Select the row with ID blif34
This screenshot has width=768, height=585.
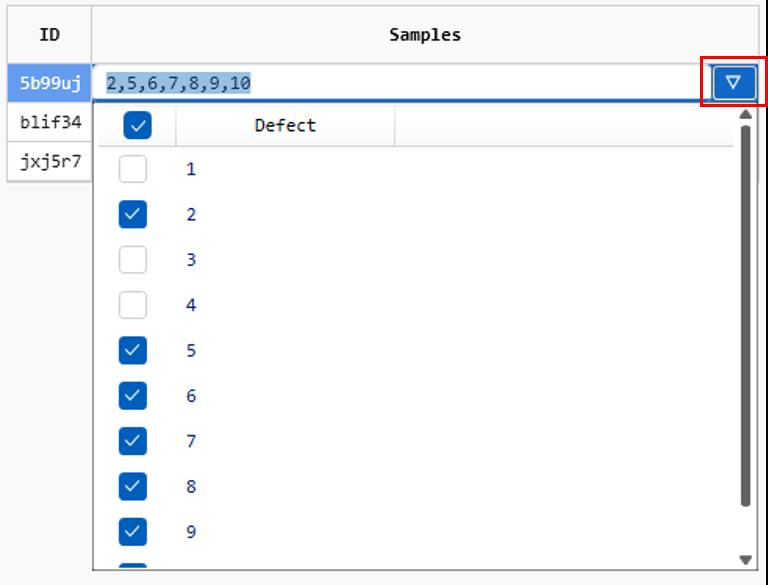50,123
